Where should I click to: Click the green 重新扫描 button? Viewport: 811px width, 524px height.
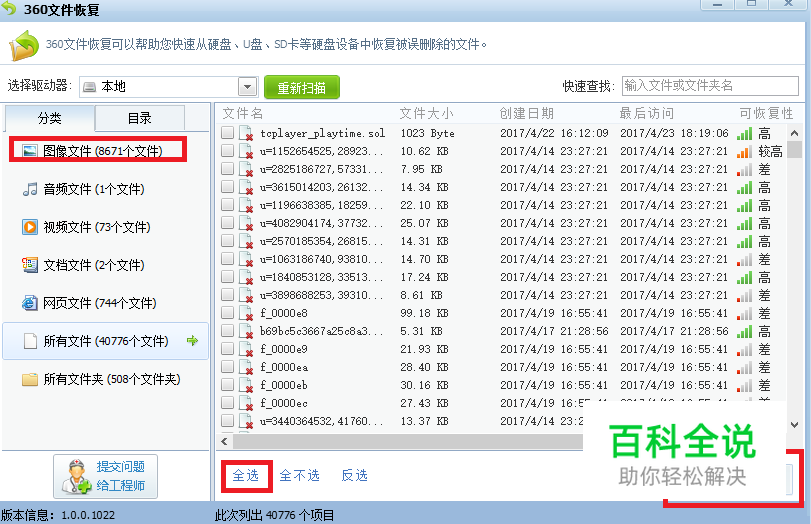tap(302, 87)
